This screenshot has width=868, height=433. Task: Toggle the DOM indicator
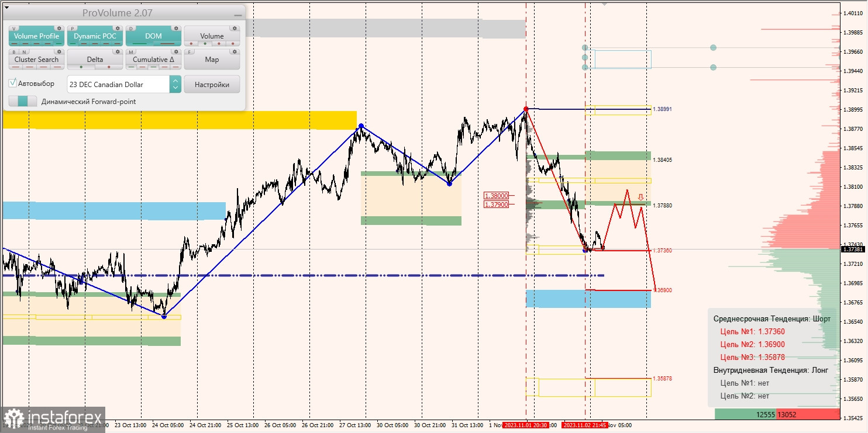[153, 36]
